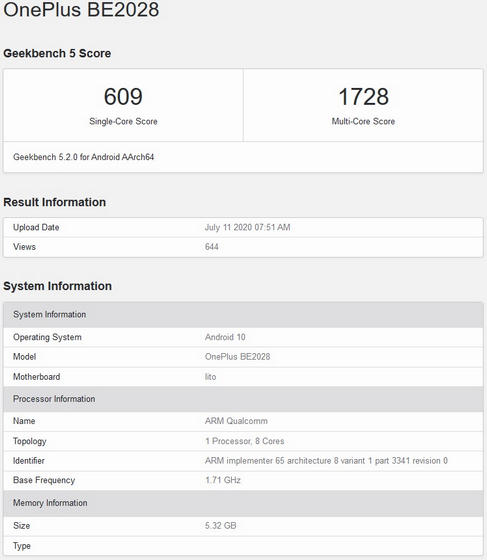Click the Views count 644
Viewport: 487px width, 560px height.
[212, 247]
